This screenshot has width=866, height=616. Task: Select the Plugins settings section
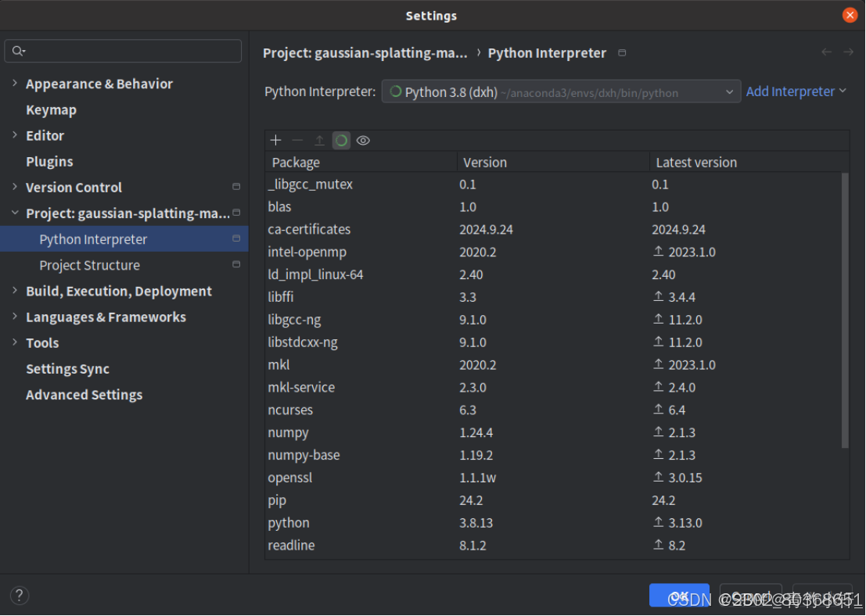pos(49,161)
